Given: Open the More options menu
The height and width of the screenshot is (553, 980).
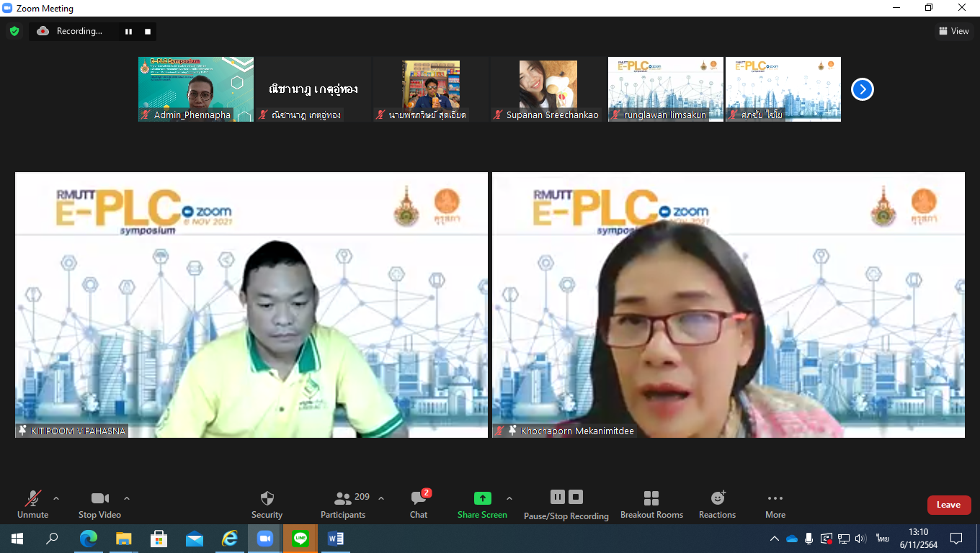Looking at the screenshot, I should [x=775, y=505].
